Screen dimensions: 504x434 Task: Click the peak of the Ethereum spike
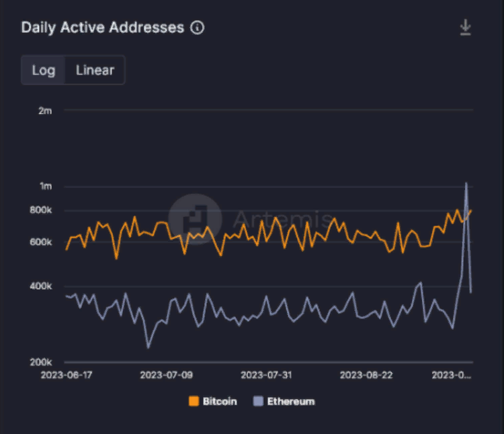[x=466, y=183]
